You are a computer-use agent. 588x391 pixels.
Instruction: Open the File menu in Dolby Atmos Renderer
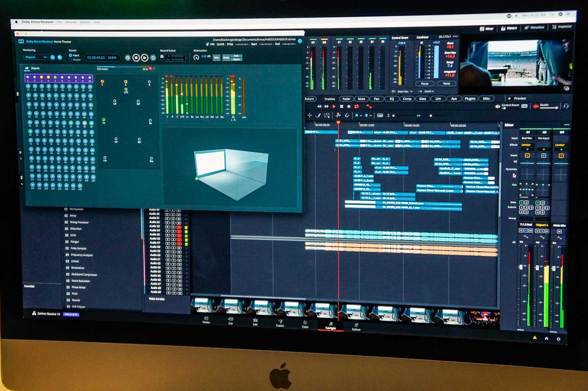point(59,22)
